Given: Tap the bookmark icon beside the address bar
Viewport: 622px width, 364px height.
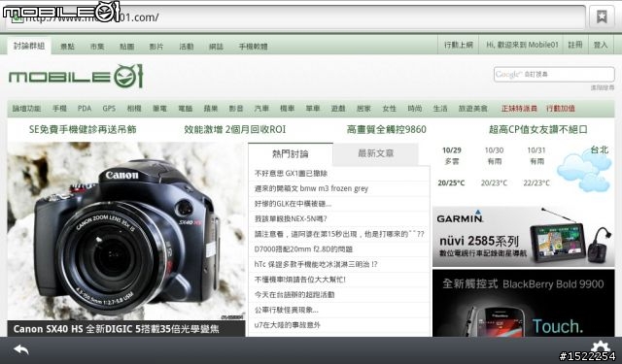Looking at the screenshot, I should coord(602,17).
